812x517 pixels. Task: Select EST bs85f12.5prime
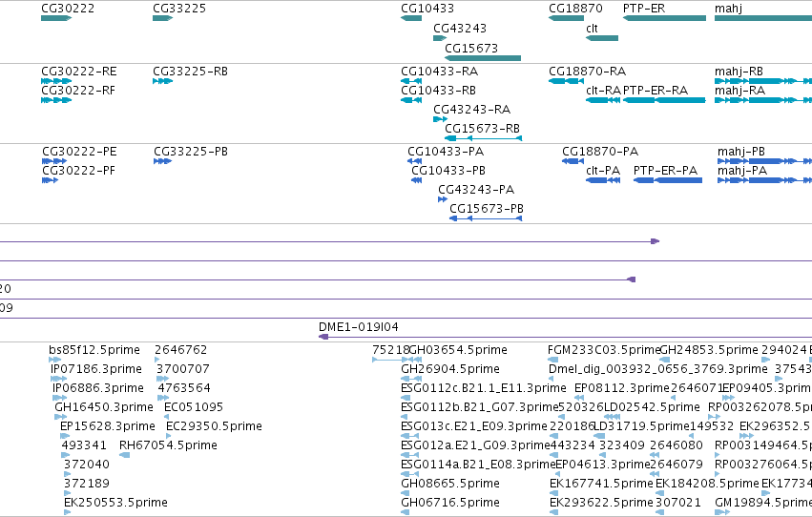54,360
